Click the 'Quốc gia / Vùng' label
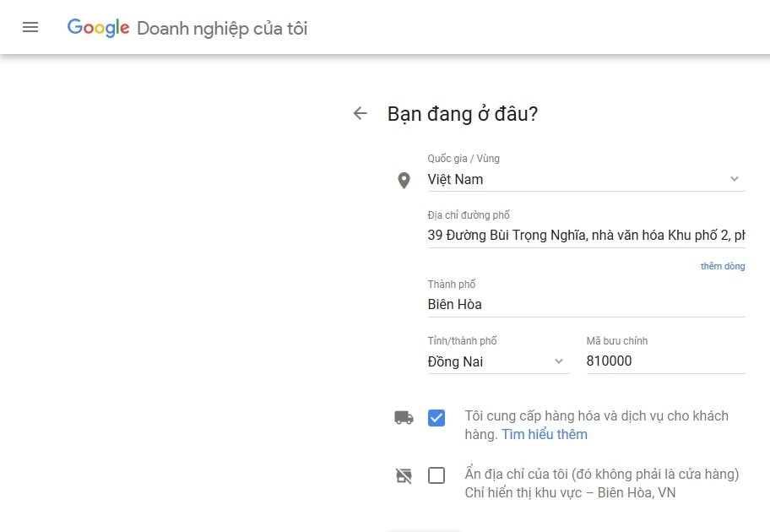The width and height of the screenshot is (770, 532). tap(464, 159)
